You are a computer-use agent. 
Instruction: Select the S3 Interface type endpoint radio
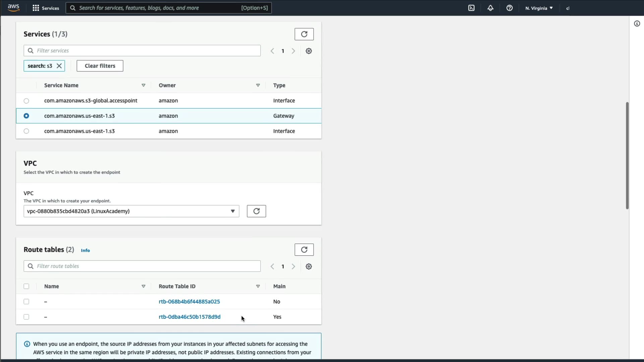[x=26, y=131]
